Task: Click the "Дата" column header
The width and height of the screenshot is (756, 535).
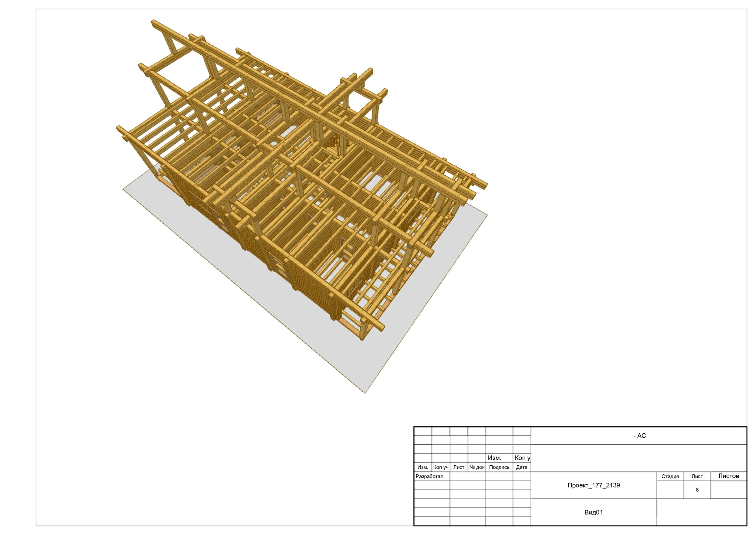Action: pyautogui.click(x=521, y=467)
